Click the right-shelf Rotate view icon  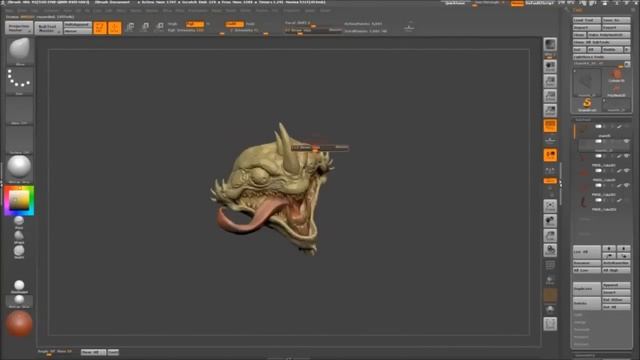(x=550, y=250)
